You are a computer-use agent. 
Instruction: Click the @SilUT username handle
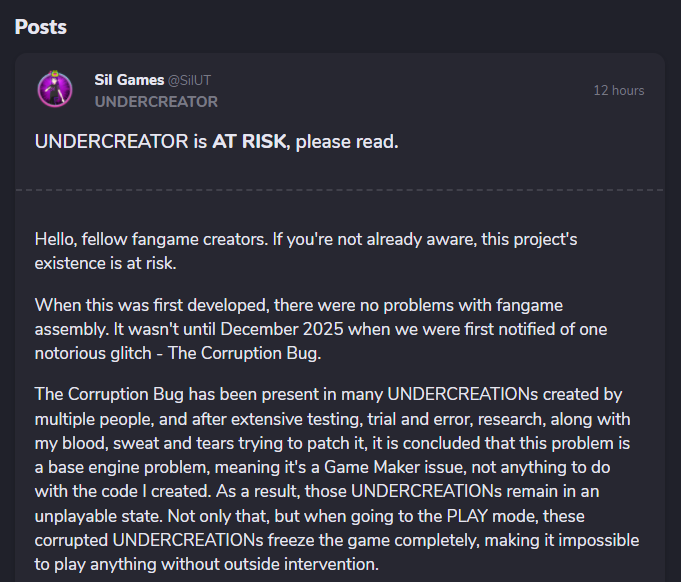197,81
